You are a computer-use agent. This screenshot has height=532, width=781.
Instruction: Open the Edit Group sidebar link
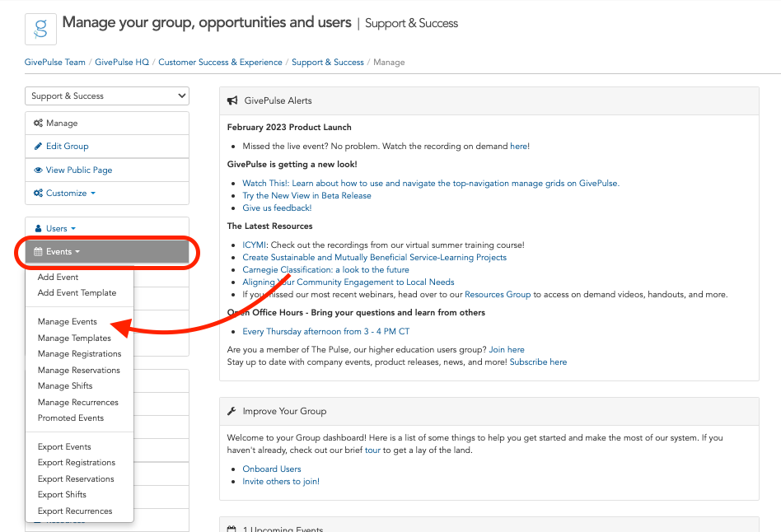107,146
